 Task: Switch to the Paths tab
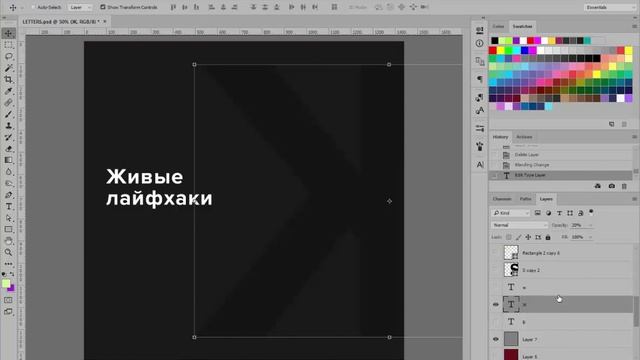[525, 199]
